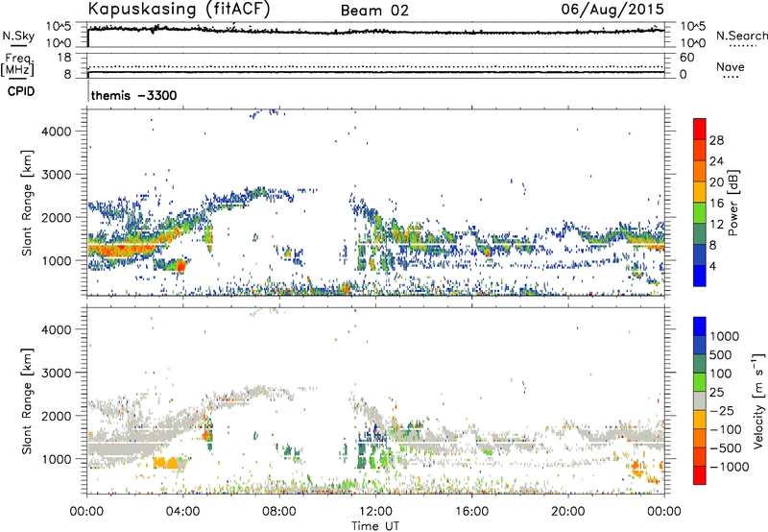Click the "themis -3300" CPID text
Screen dimensions: 768x532
coord(133,95)
